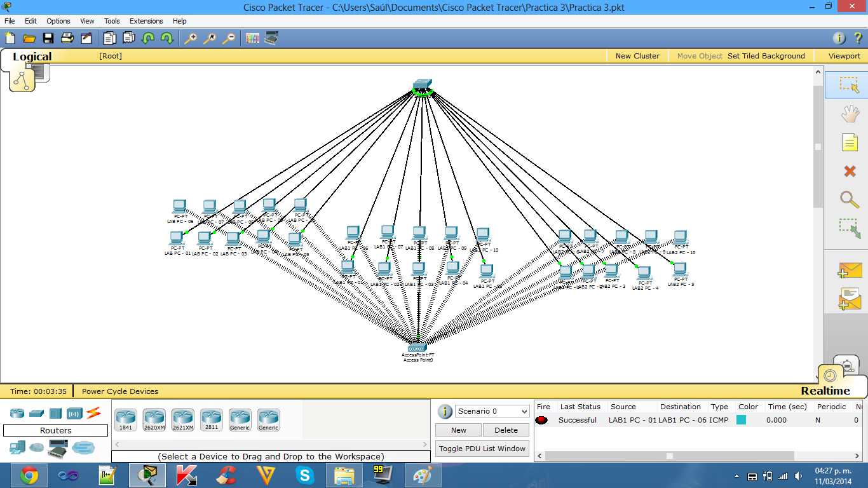The image size is (868, 488).
Task: Save the project with the floppy disk icon
Action: point(48,38)
